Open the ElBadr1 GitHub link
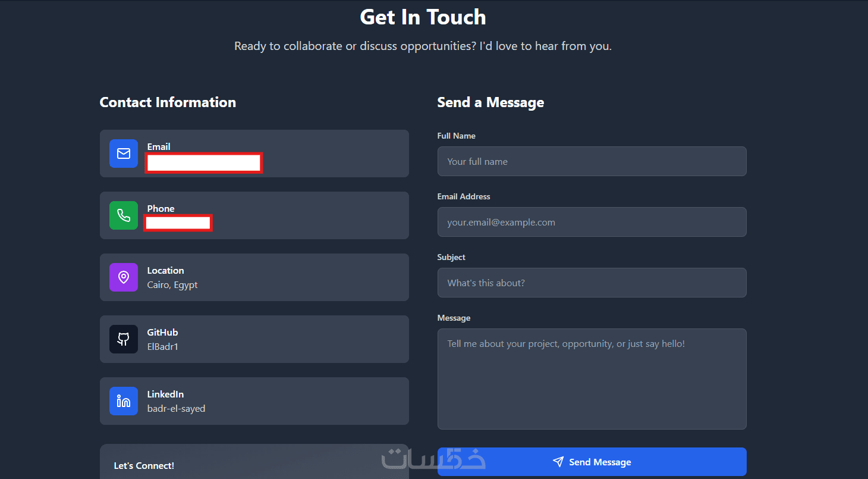The width and height of the screenshot is (868, 479). [x=163, y=346]
